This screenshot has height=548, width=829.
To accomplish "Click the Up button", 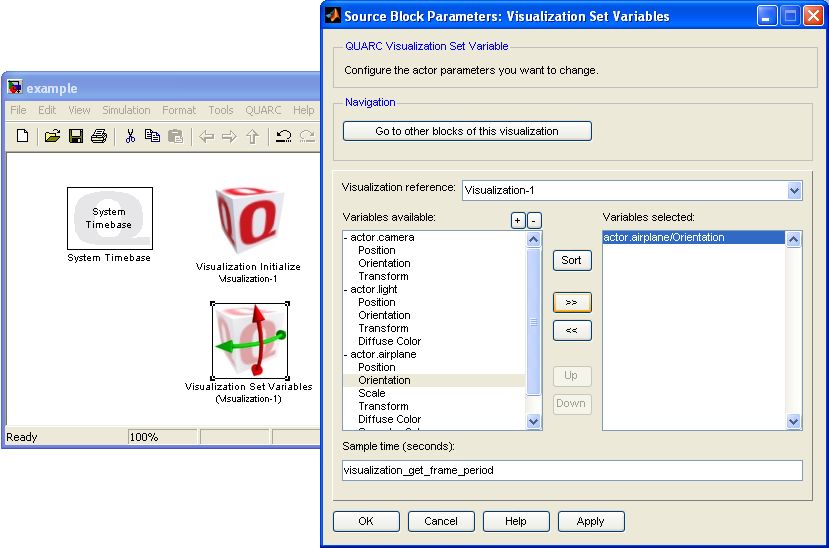I will pos(572,375).
